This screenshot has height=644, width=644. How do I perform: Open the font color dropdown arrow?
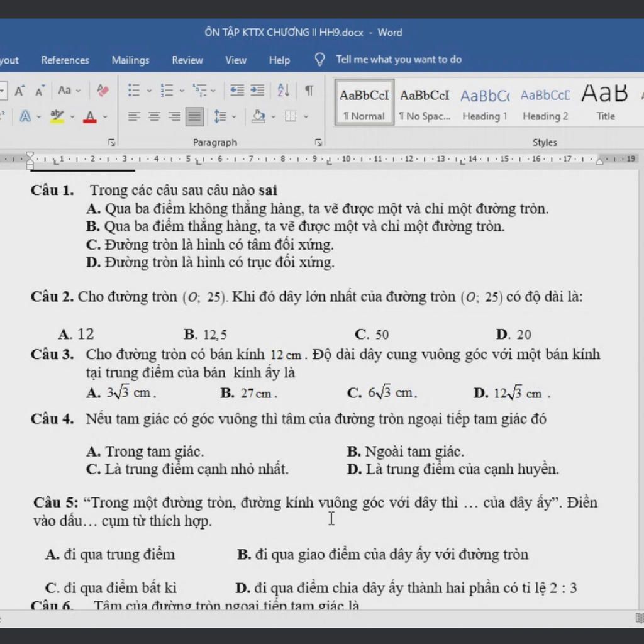tap(105, 117)
